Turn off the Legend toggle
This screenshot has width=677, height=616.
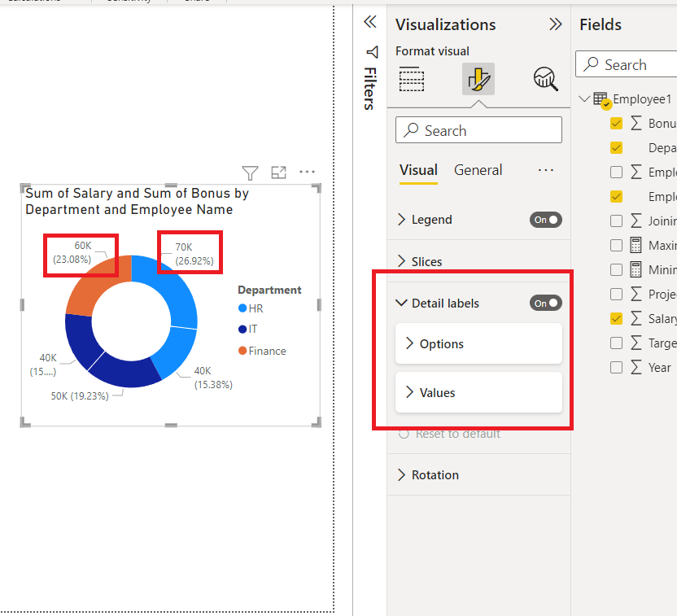(x=546, y=220)
